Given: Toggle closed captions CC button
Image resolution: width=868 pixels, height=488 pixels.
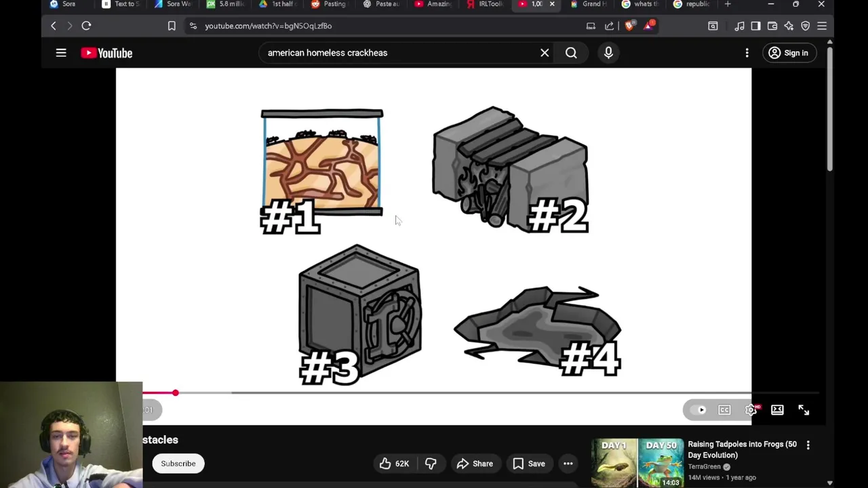Looking at the screenshot, I should tap(724, 410).
